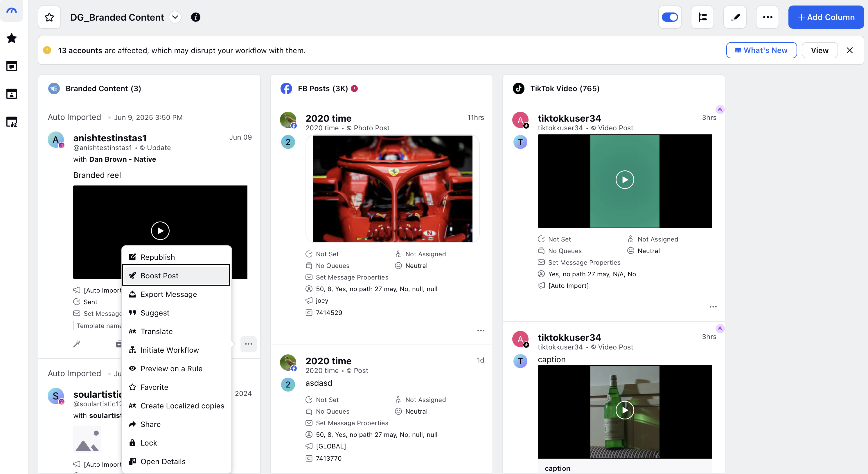
Task: Select Export Message menu item
Action: pyautogui.click(x=177, y=294)
